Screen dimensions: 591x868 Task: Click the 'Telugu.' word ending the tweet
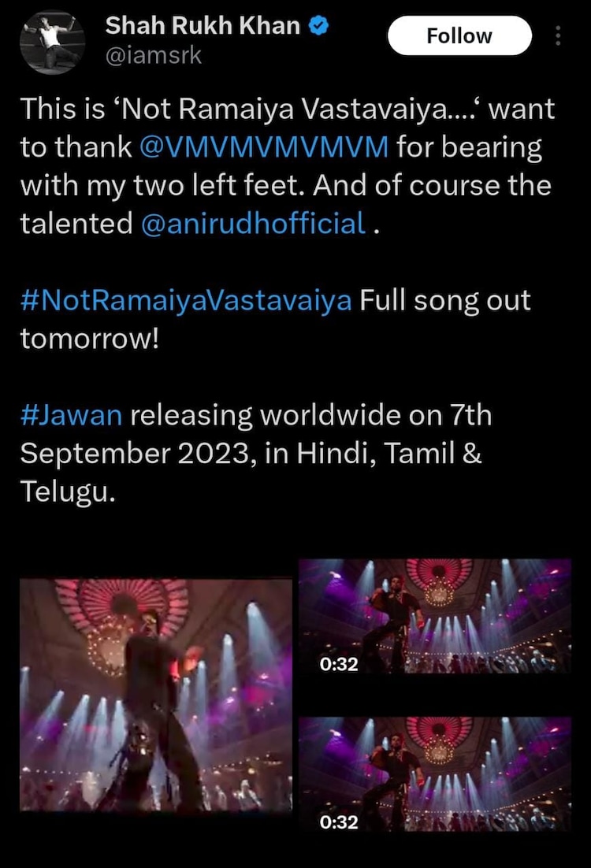click(x=68, y=491)
